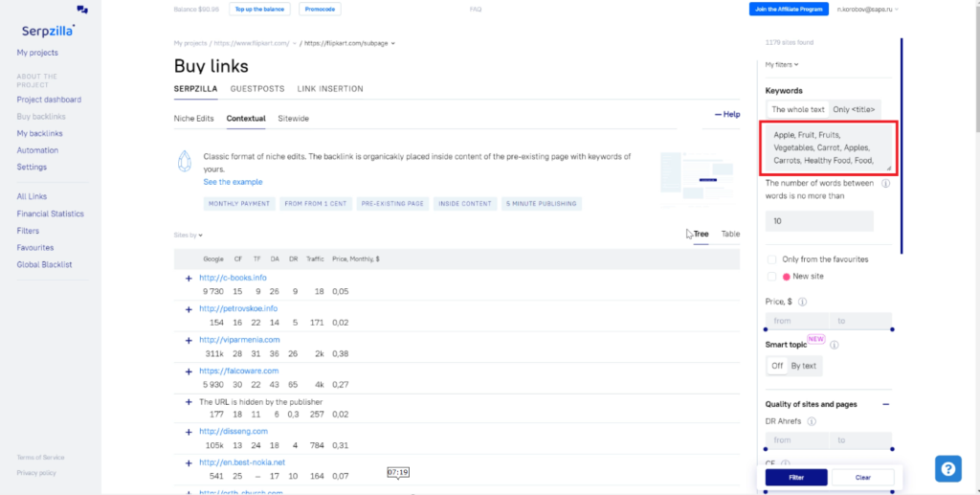
Task: Click left handle of Price slider
Action: [x=766, y=329]
